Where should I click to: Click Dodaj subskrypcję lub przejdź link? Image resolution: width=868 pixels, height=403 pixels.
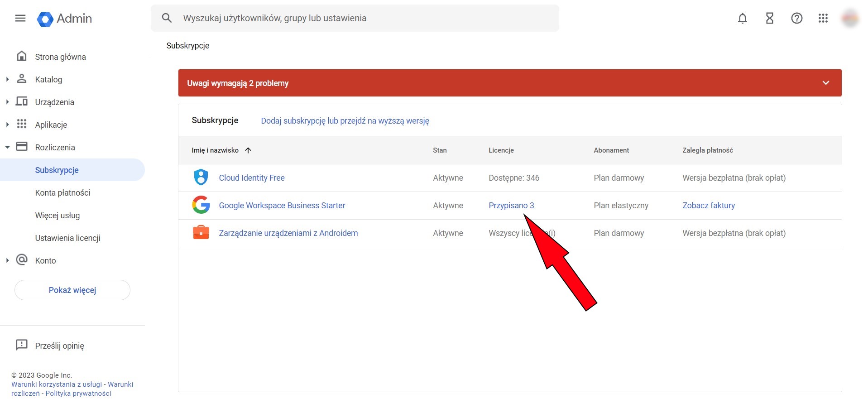tap(345, 121)
